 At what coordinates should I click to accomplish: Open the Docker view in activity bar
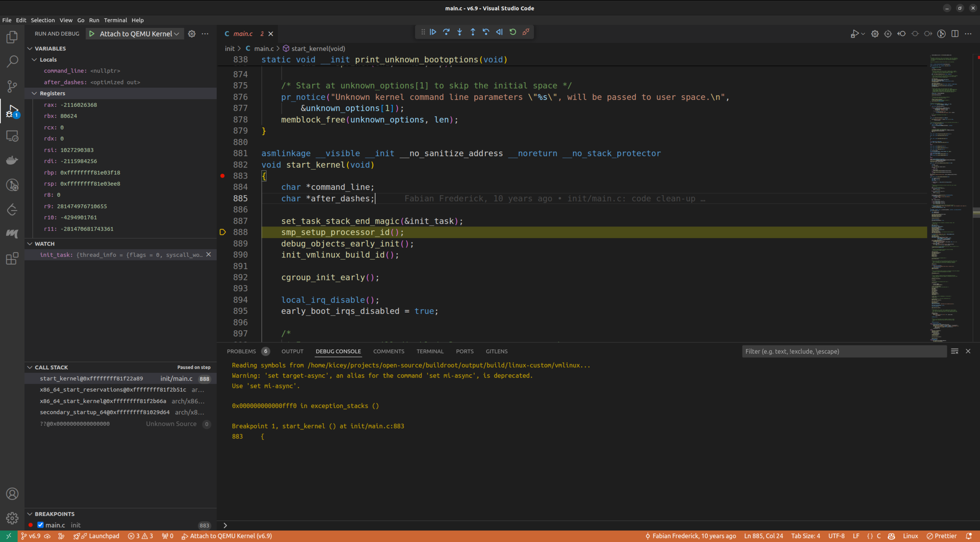click(x=12, y=160)
